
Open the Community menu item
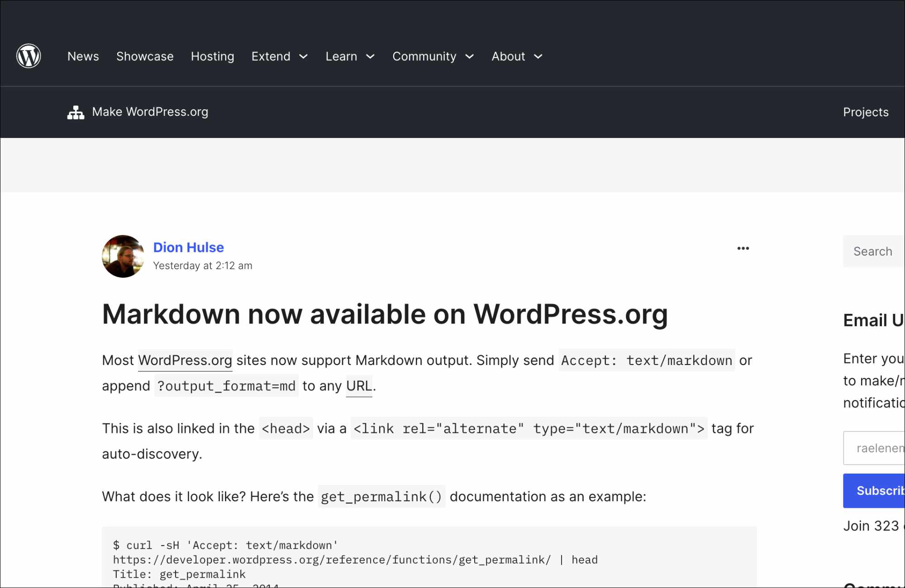coord(424,57)
